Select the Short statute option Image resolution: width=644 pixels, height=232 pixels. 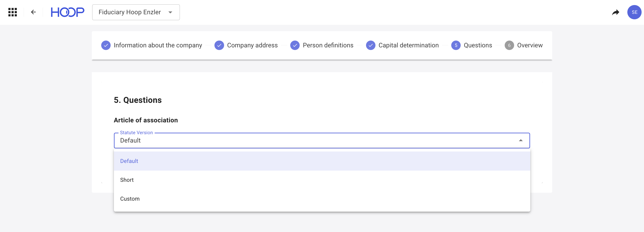pos(127,180)
